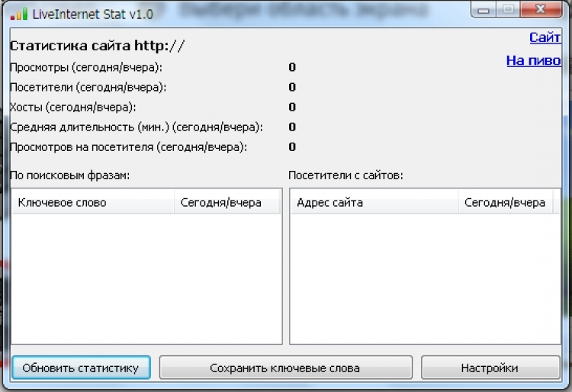The image size is (572, 392).
Task: Click Просмотров на посетителя label
Action: coord(128,147)
